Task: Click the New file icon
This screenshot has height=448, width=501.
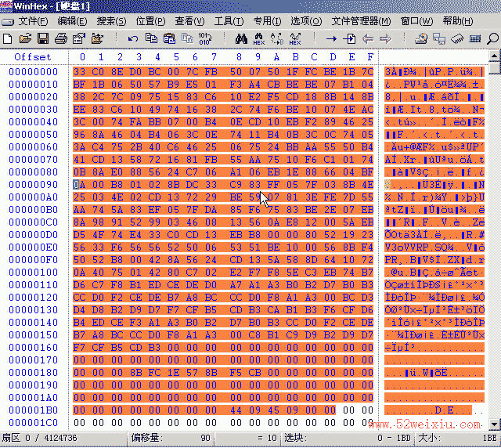Action: point(8,38)
